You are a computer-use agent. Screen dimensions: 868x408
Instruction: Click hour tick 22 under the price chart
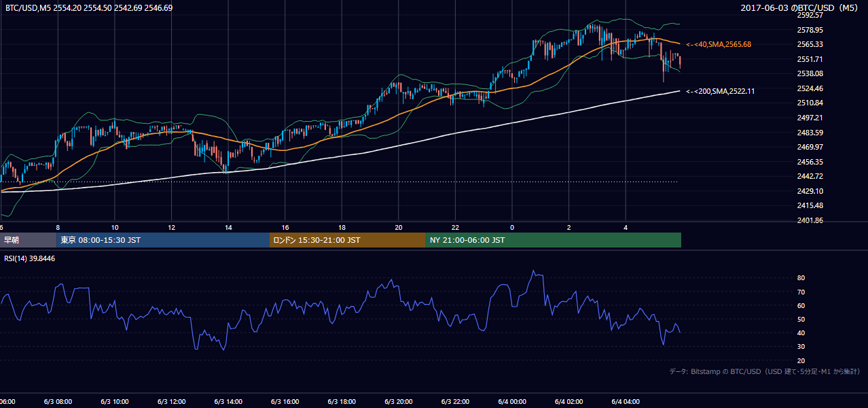[455, 228]
